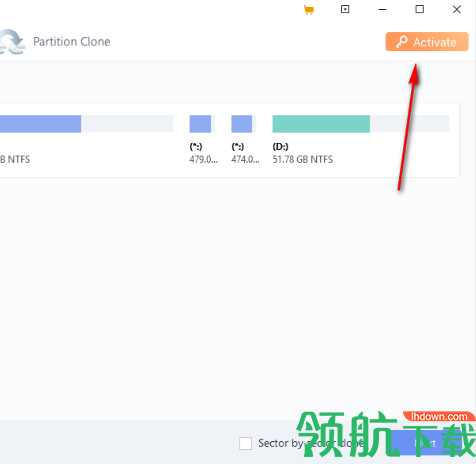Click the Partition Clone title text
Image resolution: width=476 pixels, height=464 pixels.
coord(72,42)
